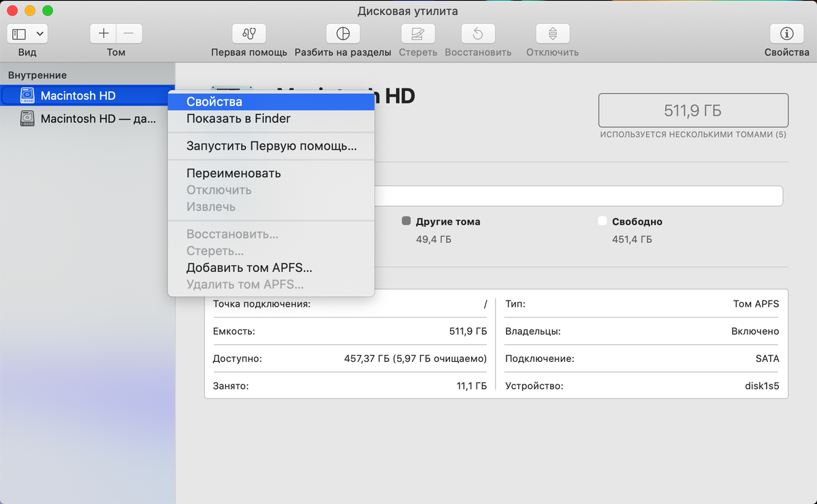Click the Том APFS type value
817x504 pixels.
[756, 304]
